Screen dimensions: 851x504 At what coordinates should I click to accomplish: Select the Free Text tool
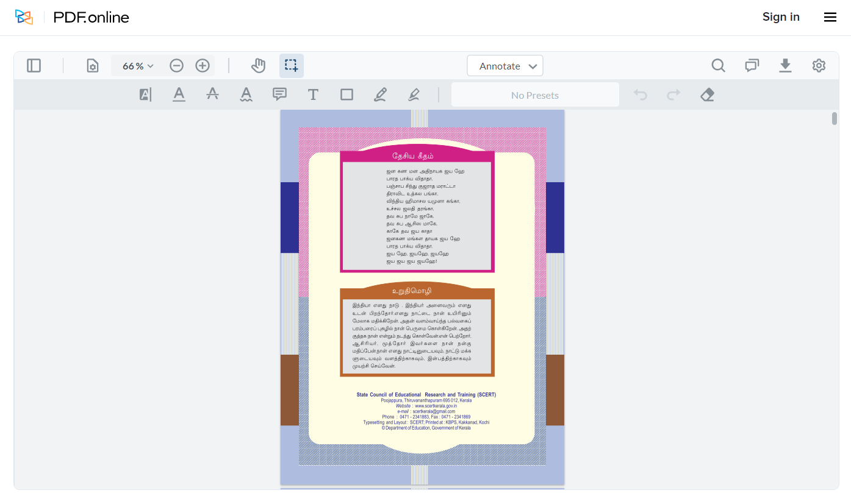pyautogui.click(x=313, y=94)
